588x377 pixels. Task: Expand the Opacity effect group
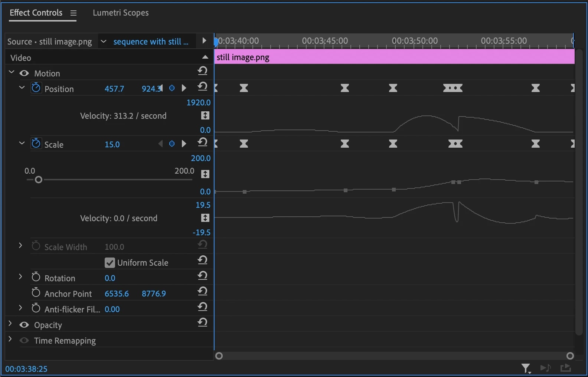(x=10, y=324)
